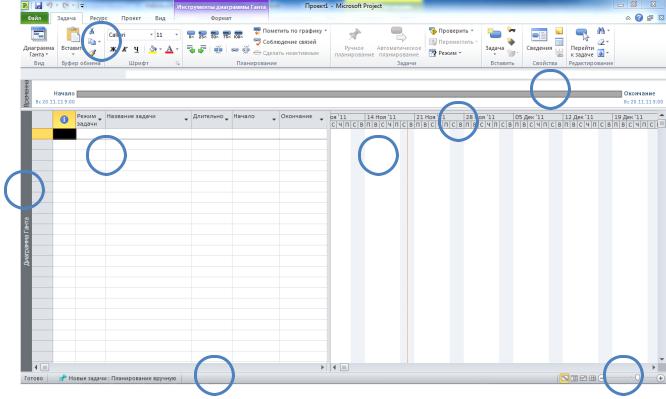Click Новые задачи: Планирование вручную status
The height and width of the screenshot is (399, 666).
click(x=118, y=378)
